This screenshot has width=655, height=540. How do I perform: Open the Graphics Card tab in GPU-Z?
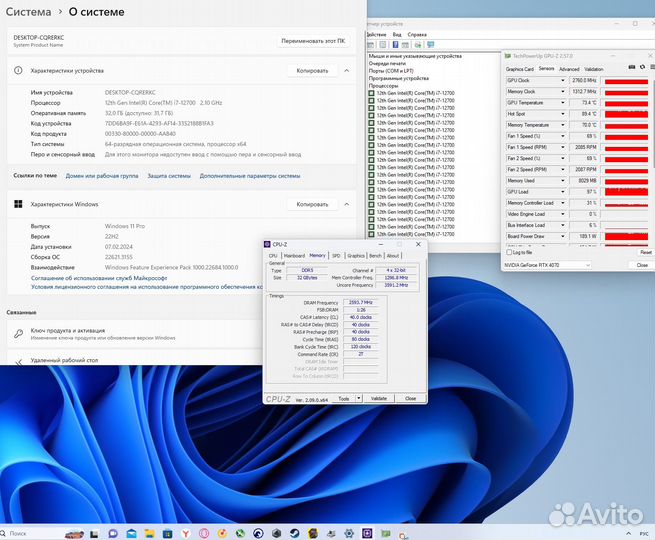point(520,69)
